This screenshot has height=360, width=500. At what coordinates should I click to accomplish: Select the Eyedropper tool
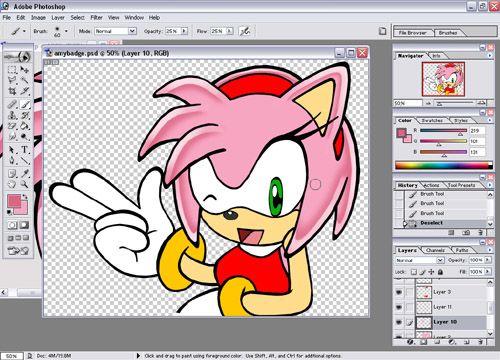pyautogui.click(x=25, y=174)
